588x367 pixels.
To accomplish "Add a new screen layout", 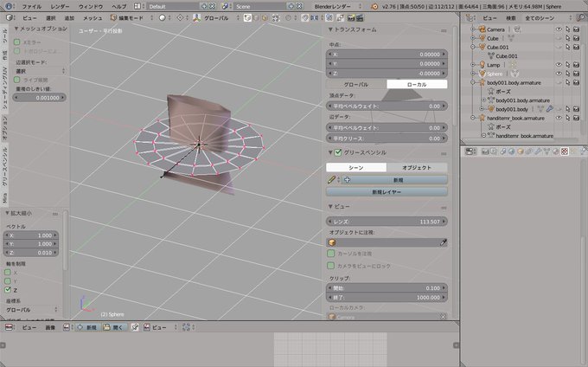I will [x=204, y=6].
